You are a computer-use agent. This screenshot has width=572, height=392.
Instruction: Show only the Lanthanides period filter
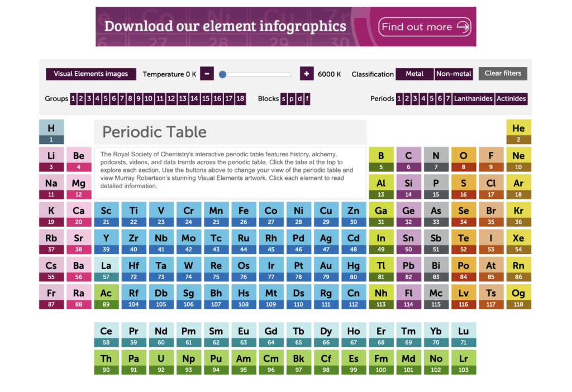(473, 99)
